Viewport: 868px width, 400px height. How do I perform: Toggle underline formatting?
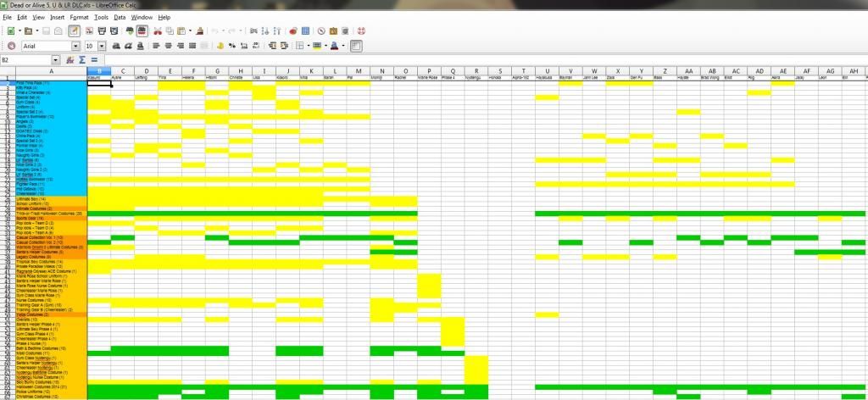pyautogui.click(x=141, y=46)
